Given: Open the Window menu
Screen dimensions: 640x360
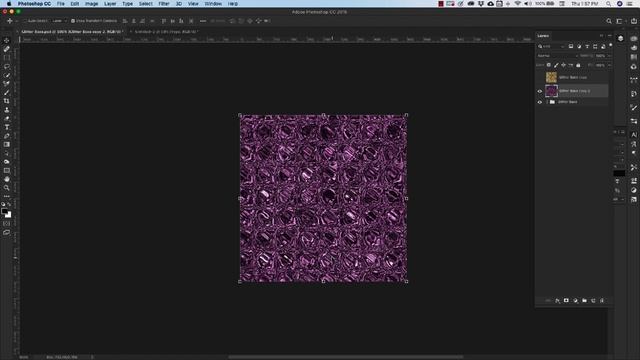Looking at the screenshot, I should [x=213, y=4].
